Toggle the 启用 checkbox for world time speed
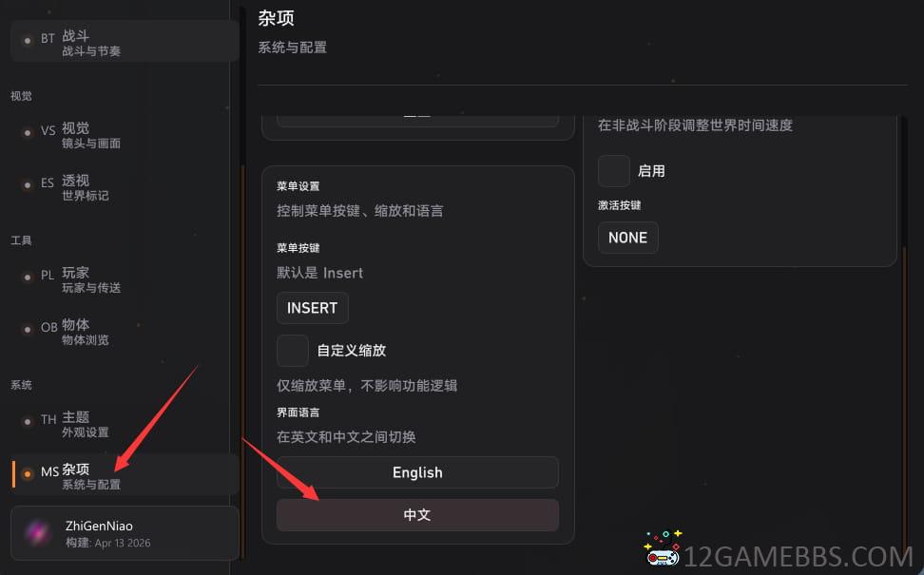Image resolution: width=924 pixels, height=575 pixels. (x=613, y=171)
